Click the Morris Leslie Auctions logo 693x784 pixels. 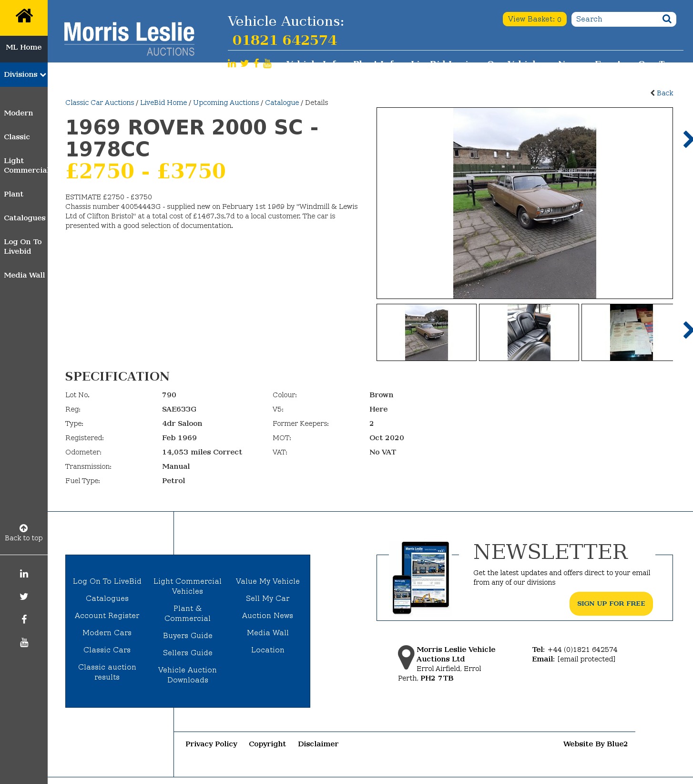point(129,39)
